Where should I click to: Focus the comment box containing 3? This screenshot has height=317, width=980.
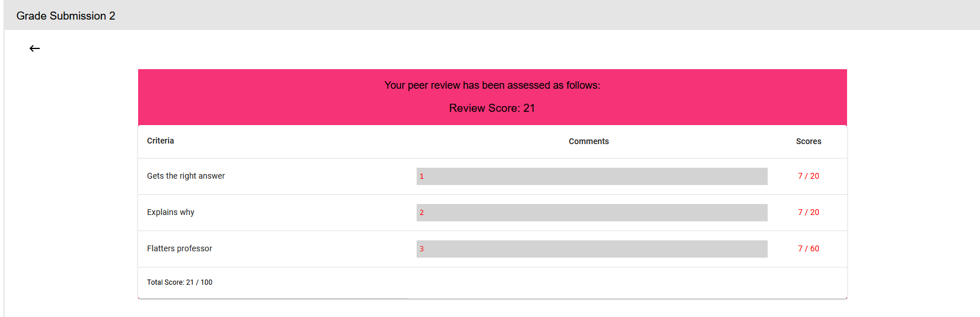[592, 249]
